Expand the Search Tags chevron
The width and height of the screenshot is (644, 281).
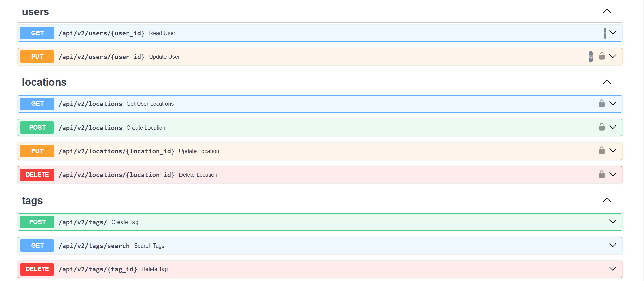(x=613, y=245)
